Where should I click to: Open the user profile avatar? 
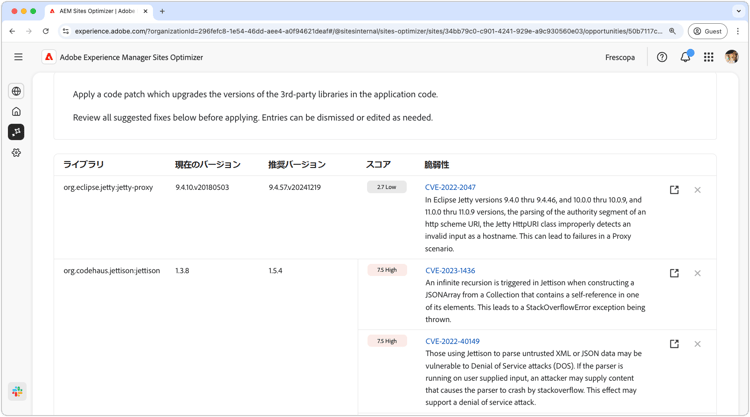pos(731,57)
